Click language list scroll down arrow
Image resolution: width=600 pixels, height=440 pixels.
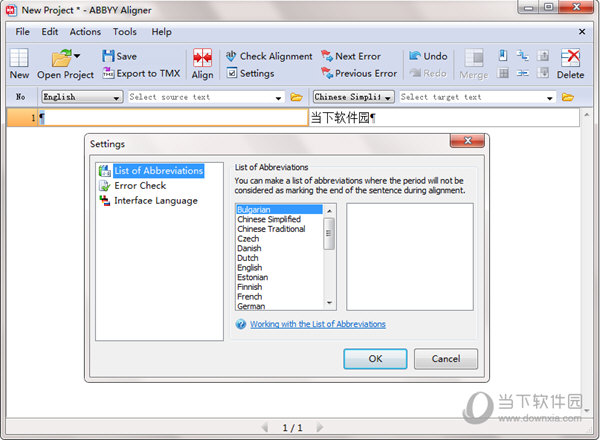click(x=329, y=303)
